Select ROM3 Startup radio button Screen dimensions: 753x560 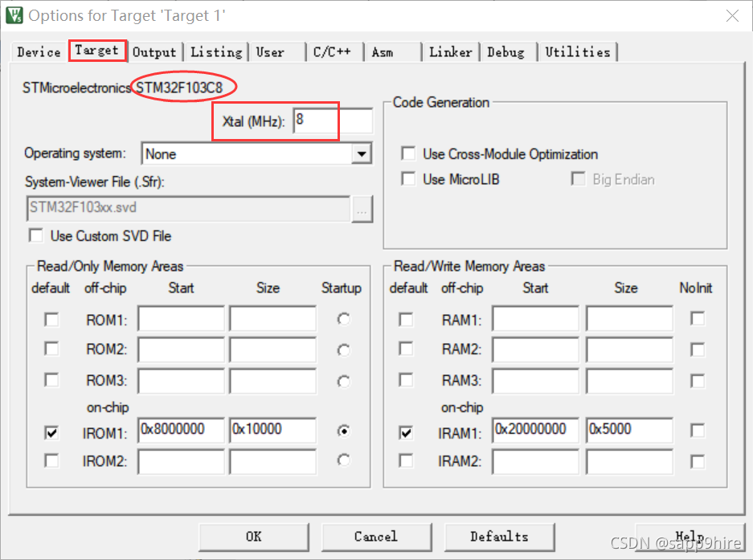[343, 382]
